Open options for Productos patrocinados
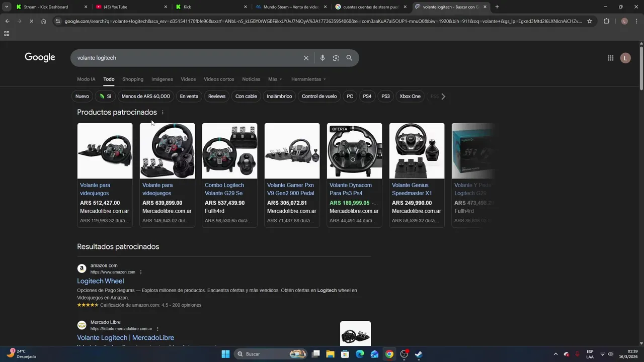Image resolution: width=644 pixels, height=362 pixels. pyautogui.click(x=163, y=112)
